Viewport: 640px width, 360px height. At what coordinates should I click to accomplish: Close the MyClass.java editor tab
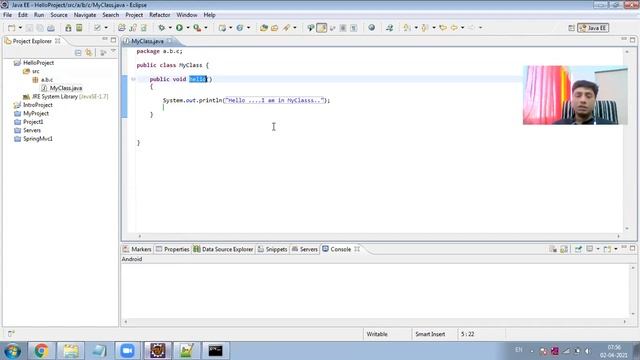pos(169,41)
